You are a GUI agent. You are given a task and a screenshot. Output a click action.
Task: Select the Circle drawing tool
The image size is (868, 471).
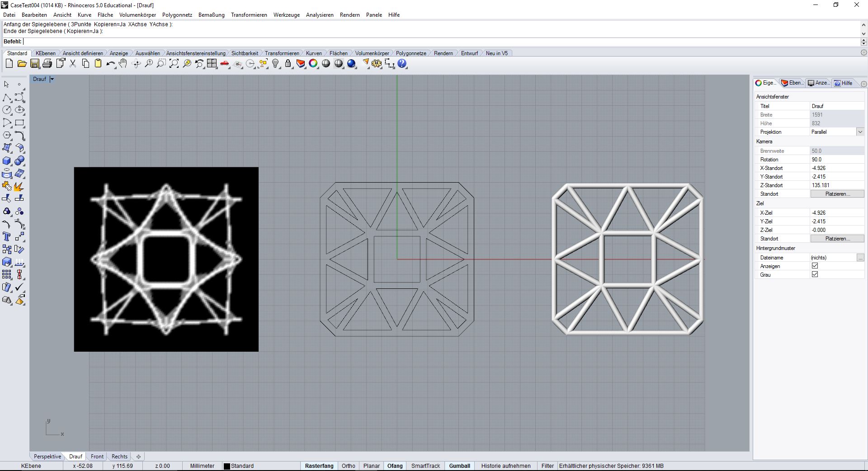(7, 110)
